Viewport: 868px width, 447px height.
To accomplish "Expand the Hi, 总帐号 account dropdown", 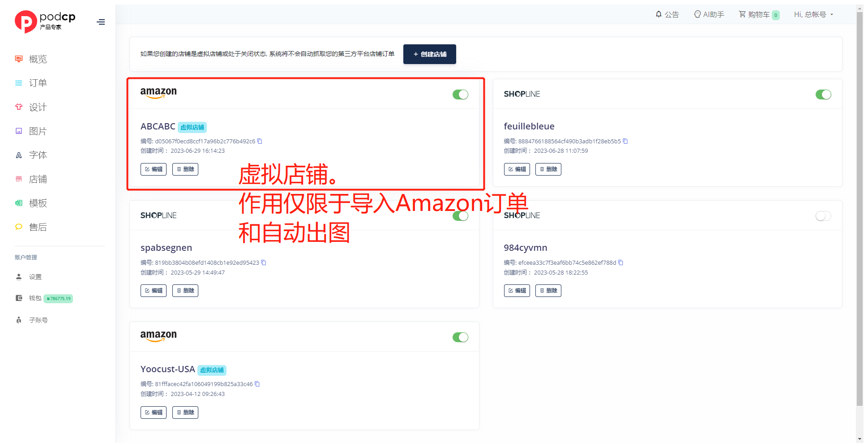I will [813, 14].
